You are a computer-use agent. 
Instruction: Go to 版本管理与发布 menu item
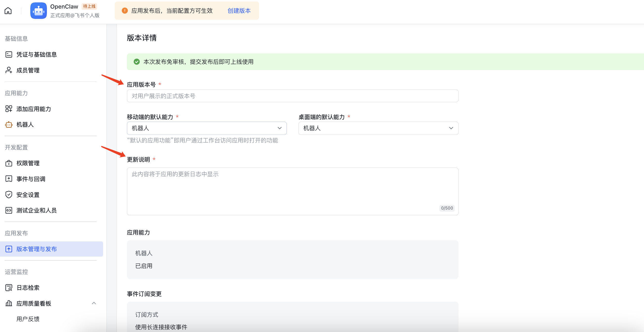pos(36,249)
